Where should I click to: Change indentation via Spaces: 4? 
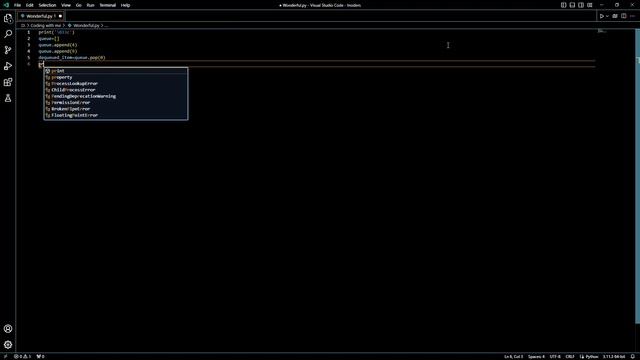[536, 356]
